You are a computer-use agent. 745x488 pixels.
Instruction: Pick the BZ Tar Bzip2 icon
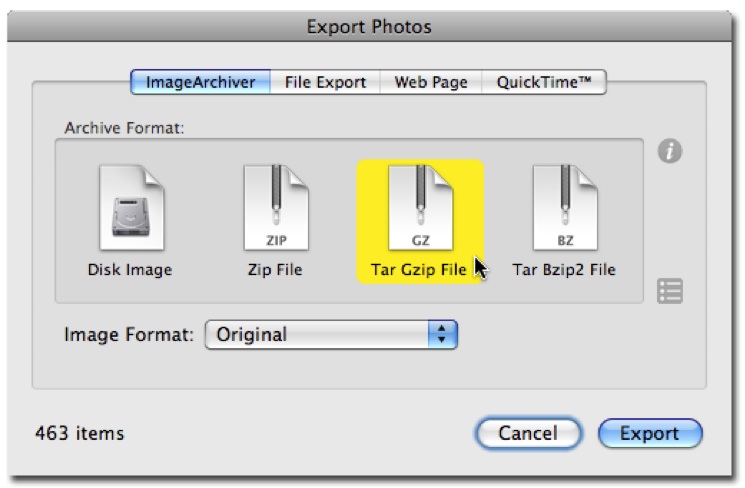pyautogui.click(x=565, y=208)
